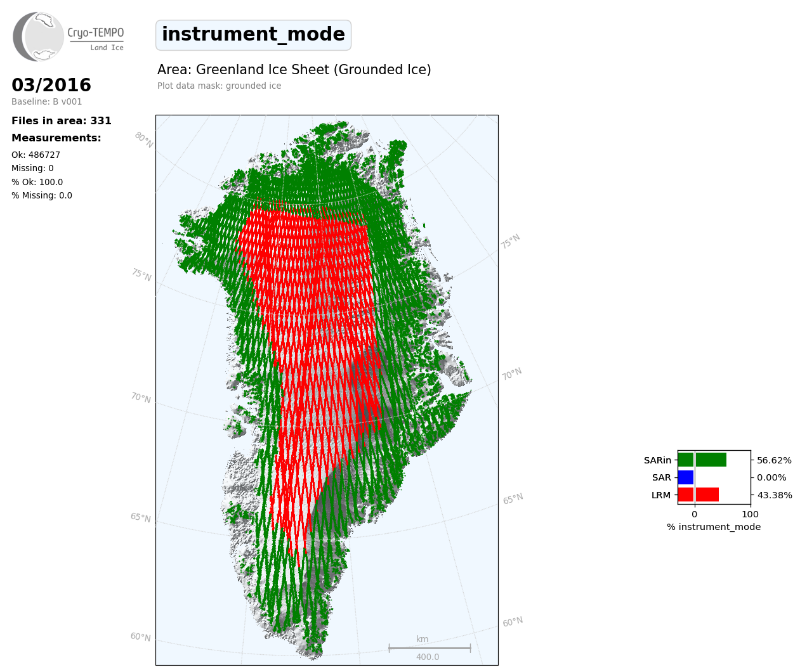Click the right-side 70°N latitude label
This screenshot has height=672, width=807.
click(x=512, y=374)
